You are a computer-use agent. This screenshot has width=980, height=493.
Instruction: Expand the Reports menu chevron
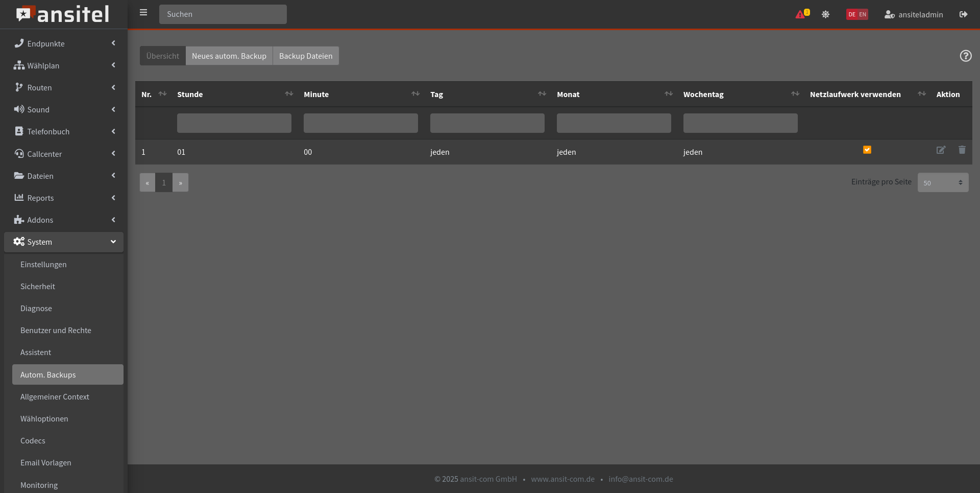pyautogui.click(x=113, y=198)
